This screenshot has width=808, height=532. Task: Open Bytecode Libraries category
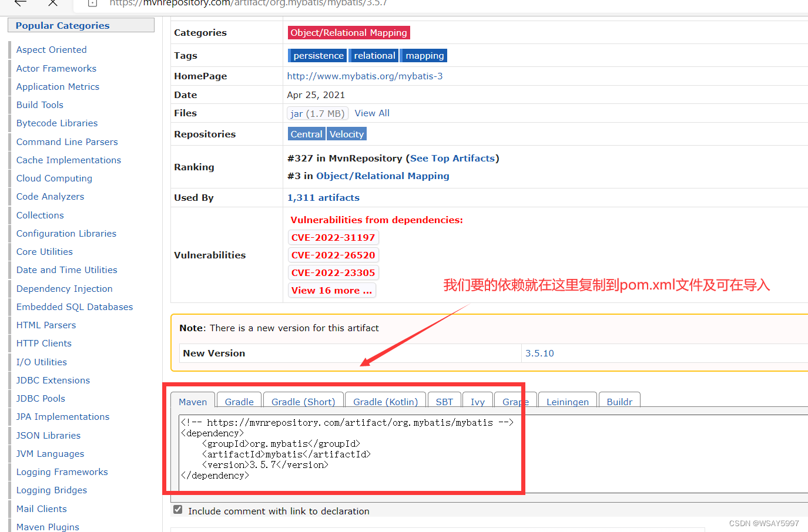(x=57, y=123)
